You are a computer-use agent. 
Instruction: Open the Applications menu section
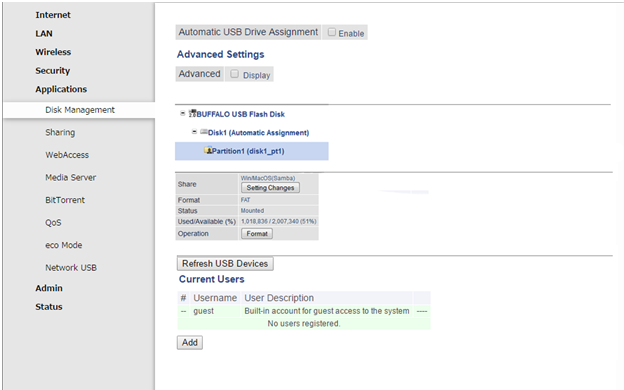[61, 89]
